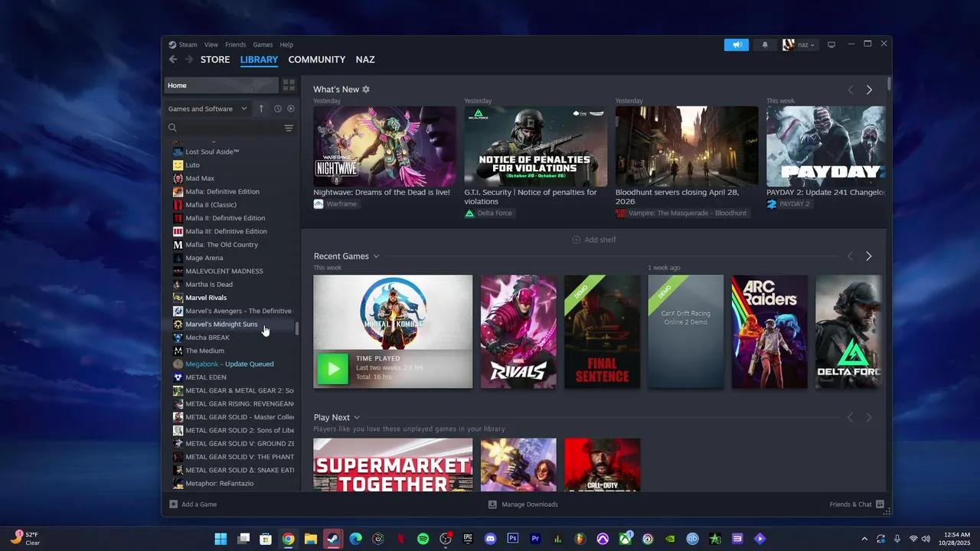Open What's New settings gear
Image resolution: width=980 pixels, height=551 pixels.
366,90
